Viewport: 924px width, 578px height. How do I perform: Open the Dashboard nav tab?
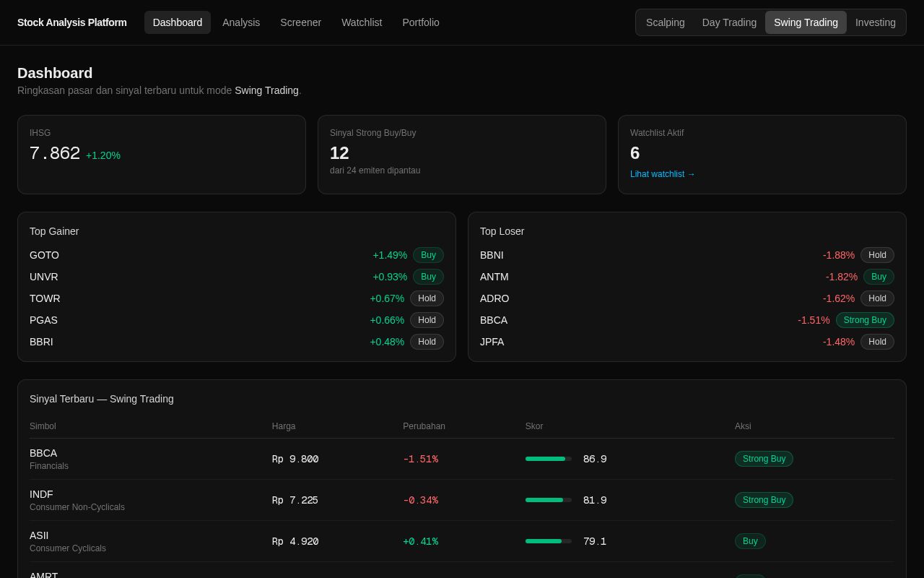pyautogui.click(x=178, y=22)
